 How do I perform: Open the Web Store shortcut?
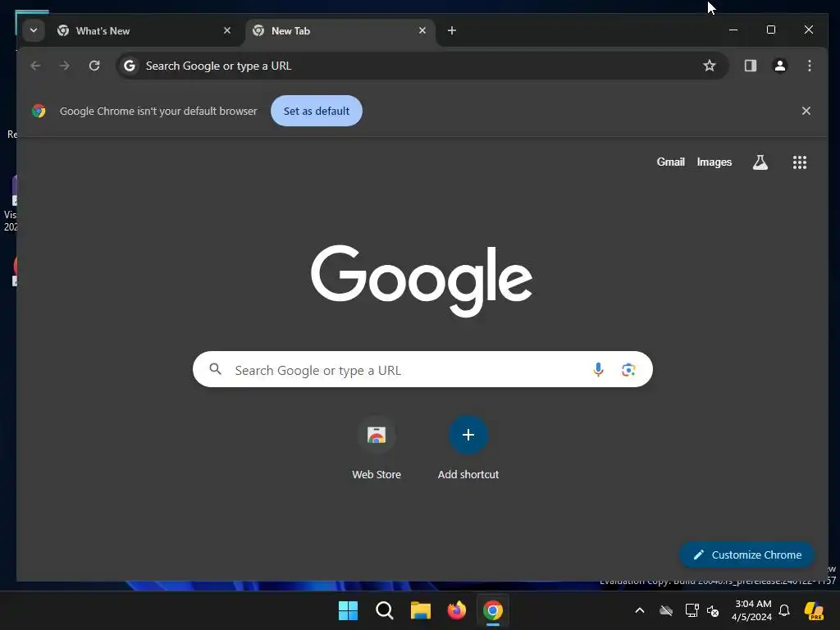tap(377, 449)
